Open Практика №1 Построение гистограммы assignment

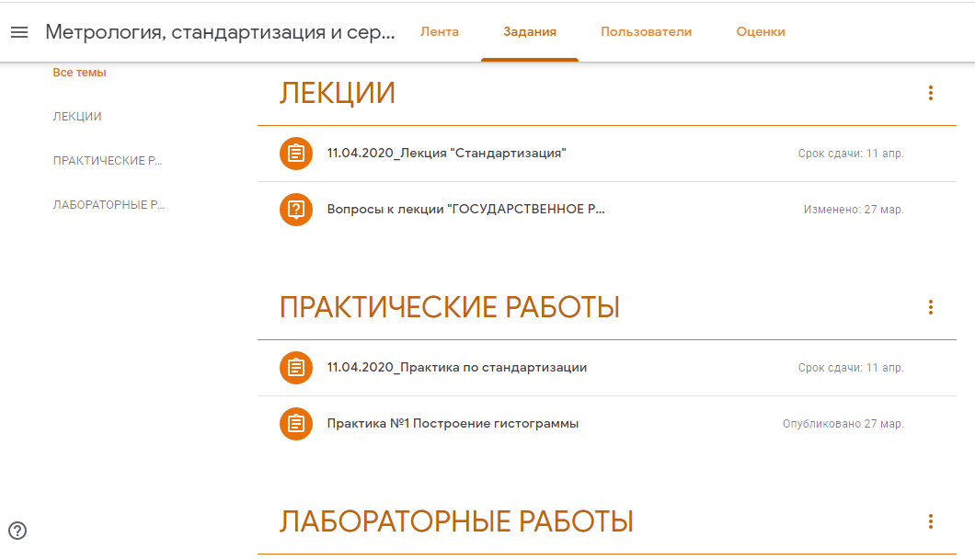[x=453, y=424]
